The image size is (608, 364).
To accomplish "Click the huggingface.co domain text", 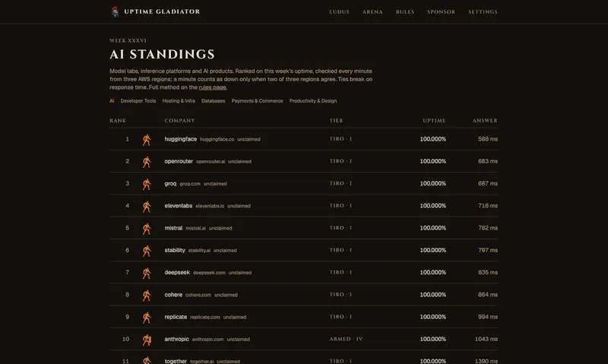I will coord(217,139).
